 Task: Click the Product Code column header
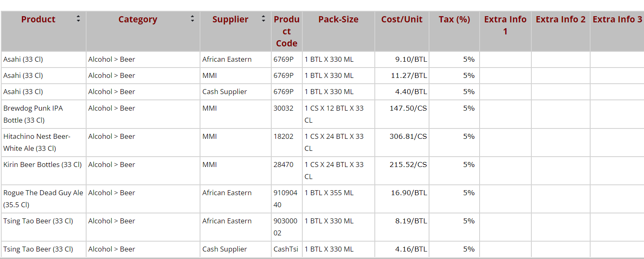tap(287, 31)
